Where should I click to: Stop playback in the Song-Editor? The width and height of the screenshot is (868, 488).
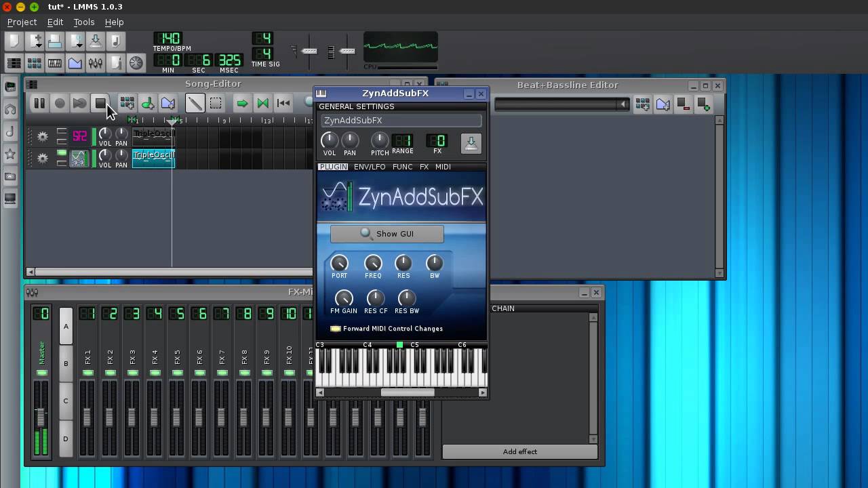pyautogui.click(x=100, y=103)
